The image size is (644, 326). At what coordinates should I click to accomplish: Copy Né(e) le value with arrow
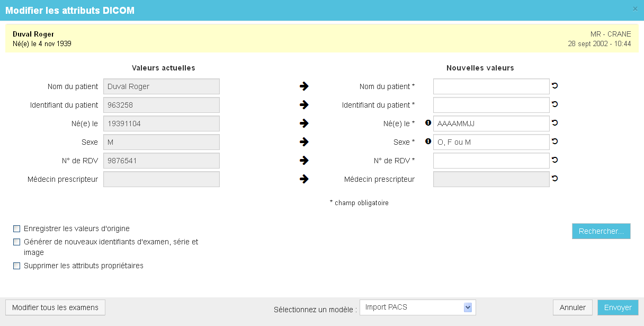304,124
